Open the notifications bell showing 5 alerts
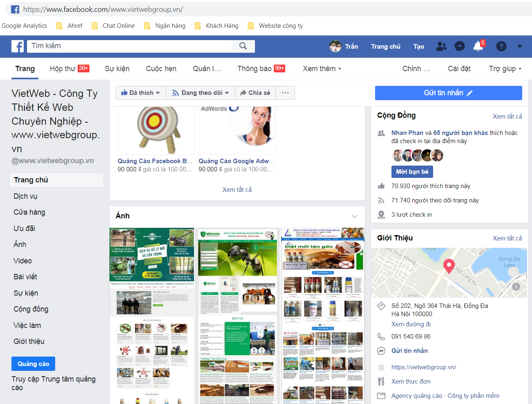 click(x=478, y=46)
